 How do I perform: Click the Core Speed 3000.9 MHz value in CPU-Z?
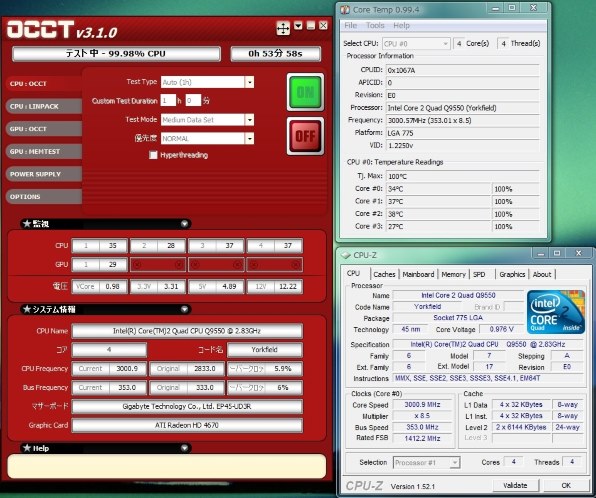point(422,405)
